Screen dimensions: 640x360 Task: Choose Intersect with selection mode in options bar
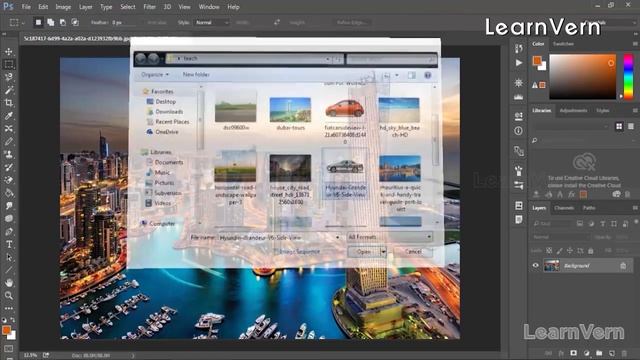tap(75, 22)
